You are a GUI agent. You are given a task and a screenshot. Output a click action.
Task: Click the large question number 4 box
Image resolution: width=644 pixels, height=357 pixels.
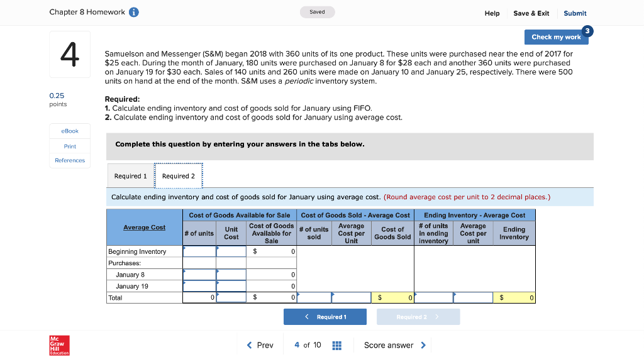tap(70, 54)
